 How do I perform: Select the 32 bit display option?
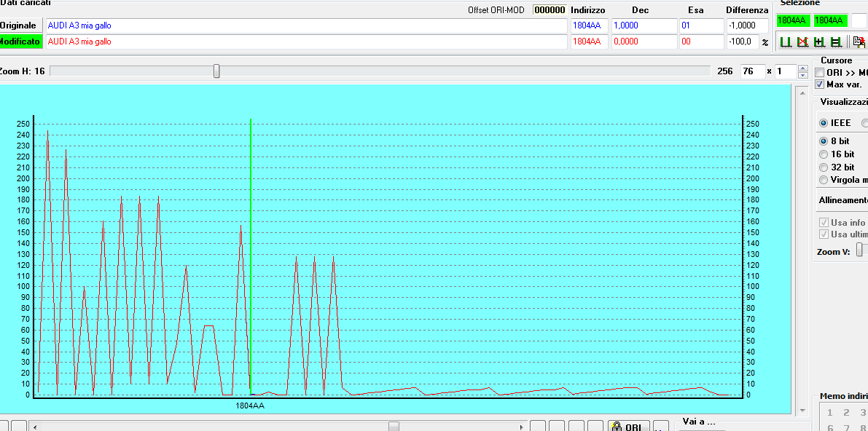pos(824,167)
